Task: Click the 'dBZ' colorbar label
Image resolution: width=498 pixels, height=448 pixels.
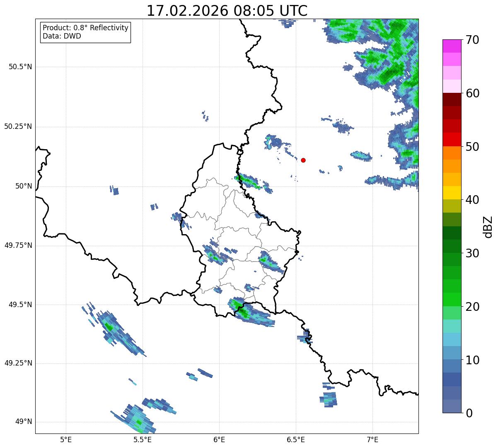Action: pyautogui.click(x=488, y=227)
